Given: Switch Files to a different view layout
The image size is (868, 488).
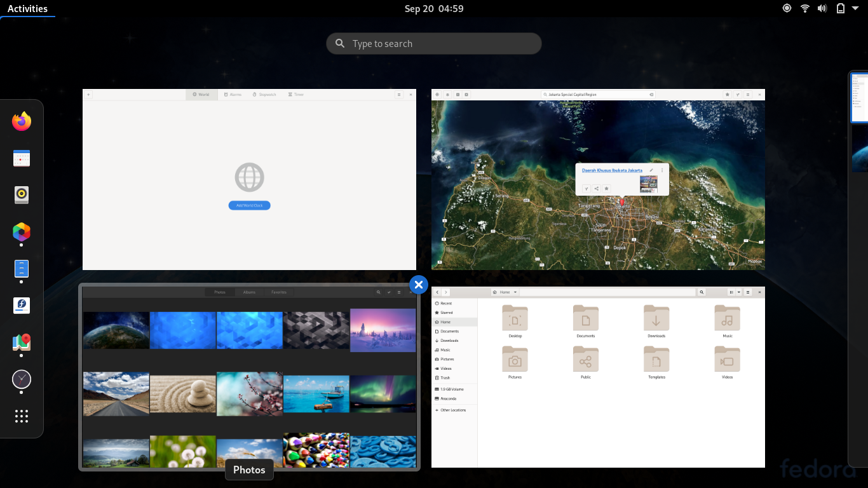Looking at the screenshot, I should pyautogui.click(x=731, y=292).
